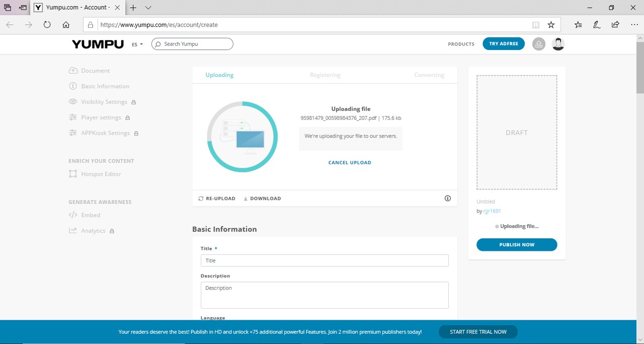Image resolution: width=644 pixels, height=344 pixels.
Task: Open Hotspot Editor in sidebar
Action: (x=101, y=174)
